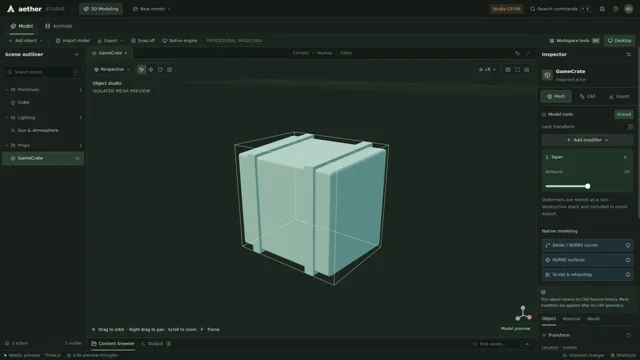Toggle the viewport grid layout icon
Viewport: 640px width, 360px height.
[x=508, y=70]
